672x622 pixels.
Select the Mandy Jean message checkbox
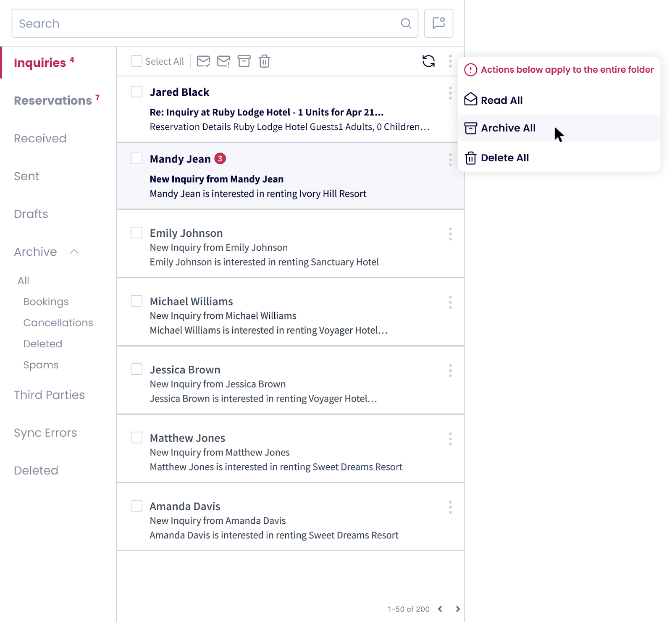pyautogui.click(x=136, y=158)
